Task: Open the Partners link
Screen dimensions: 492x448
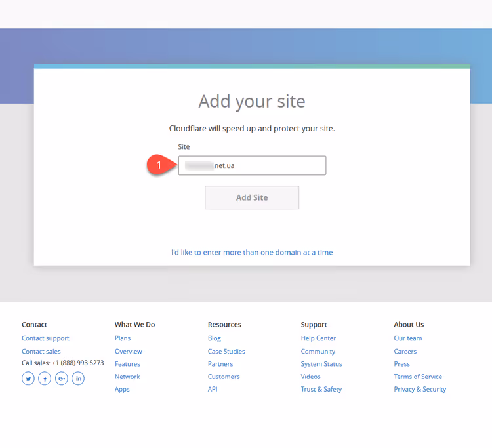Action: point(220,364)
